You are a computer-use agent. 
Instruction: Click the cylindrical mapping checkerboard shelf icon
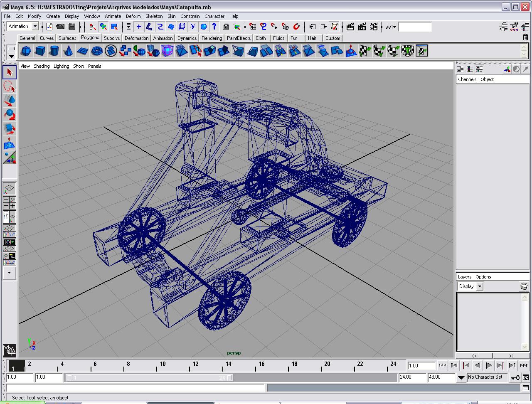[x=379, y=51]
